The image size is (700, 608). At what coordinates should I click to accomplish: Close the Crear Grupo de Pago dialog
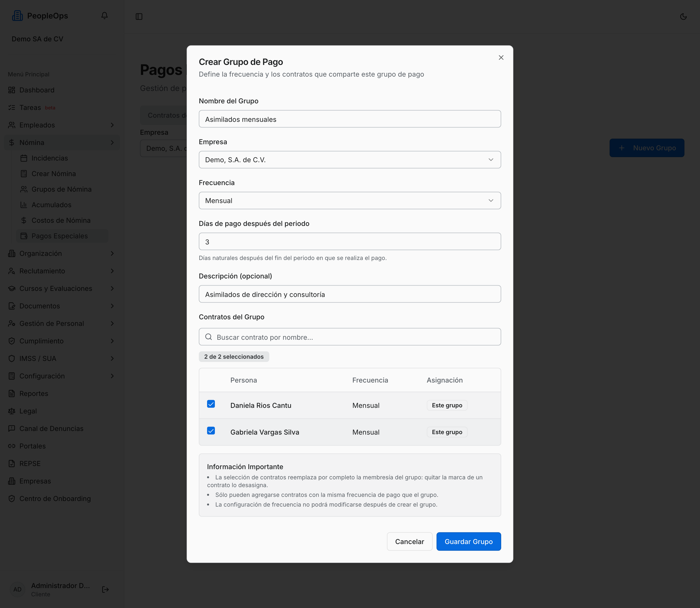[501, 58]
